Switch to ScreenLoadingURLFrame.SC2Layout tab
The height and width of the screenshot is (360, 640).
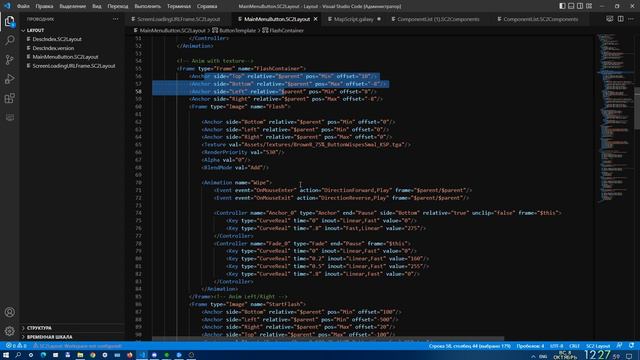178,19
